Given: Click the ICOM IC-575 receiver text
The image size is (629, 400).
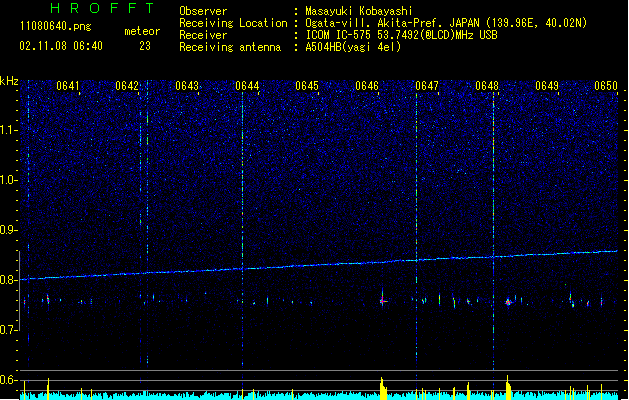Looking at the screenshot, I should coord(401,35).
